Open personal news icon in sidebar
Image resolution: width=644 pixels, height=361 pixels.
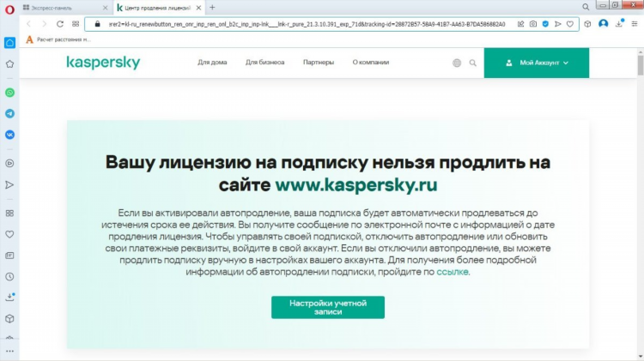pyautogui.click(x=9, y=256)
